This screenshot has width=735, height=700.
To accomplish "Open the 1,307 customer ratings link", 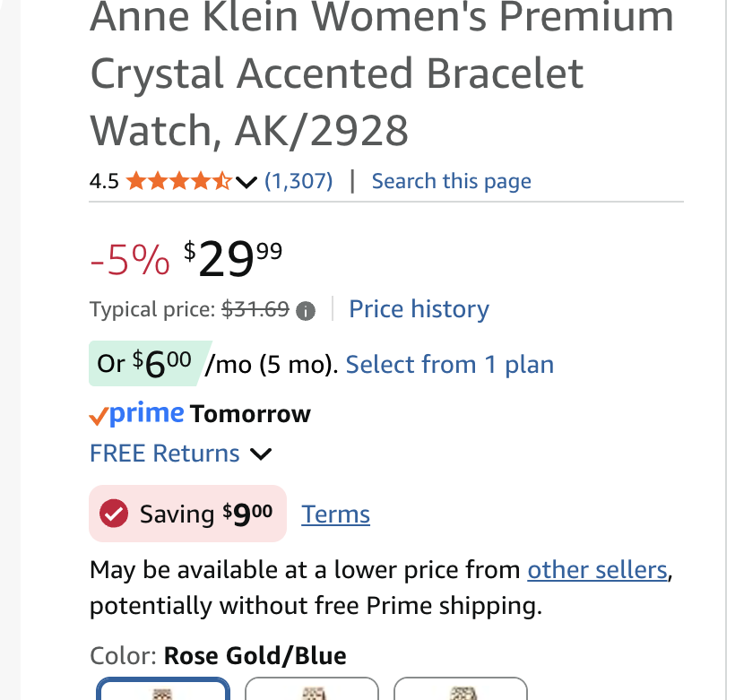I will pos(298,182).
